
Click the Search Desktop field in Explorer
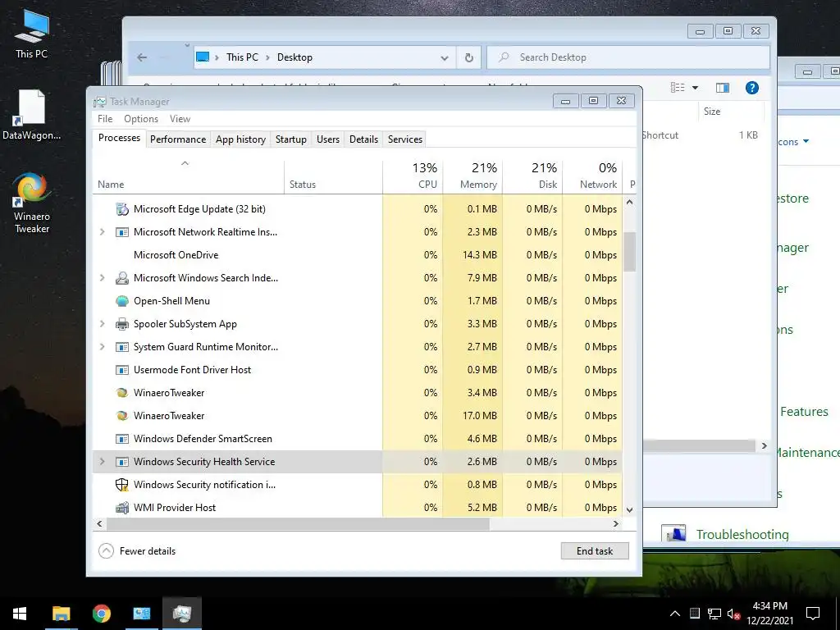point(628,57)
